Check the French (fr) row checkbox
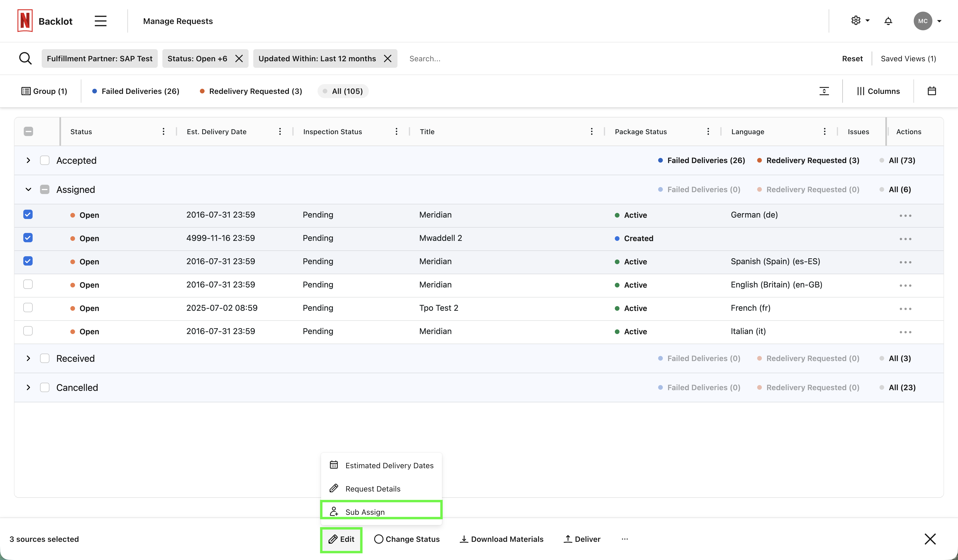Screen dimensions: 958x560 point(28,307)
